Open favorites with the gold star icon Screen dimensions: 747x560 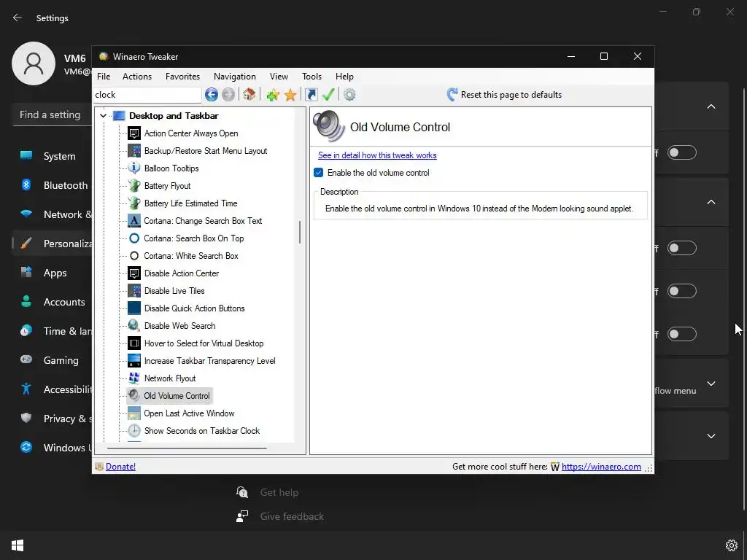pyautogui.click(x=290, y=95)
